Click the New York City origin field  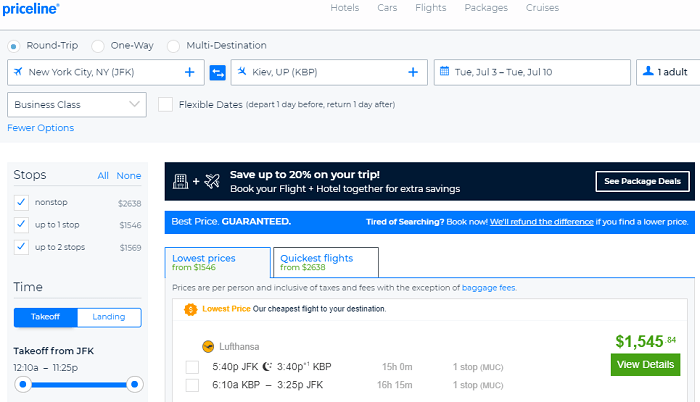coord(106,72)
